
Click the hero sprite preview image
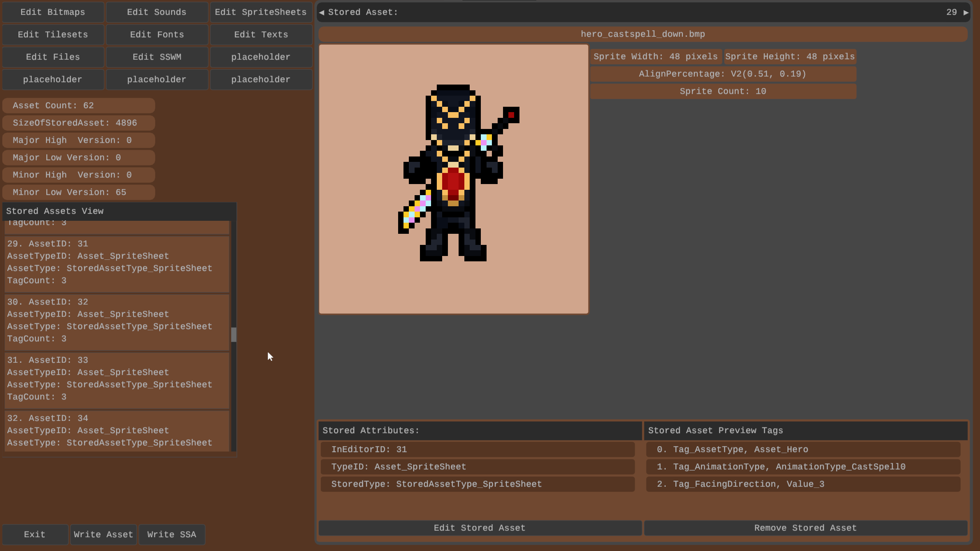(454, 179)
